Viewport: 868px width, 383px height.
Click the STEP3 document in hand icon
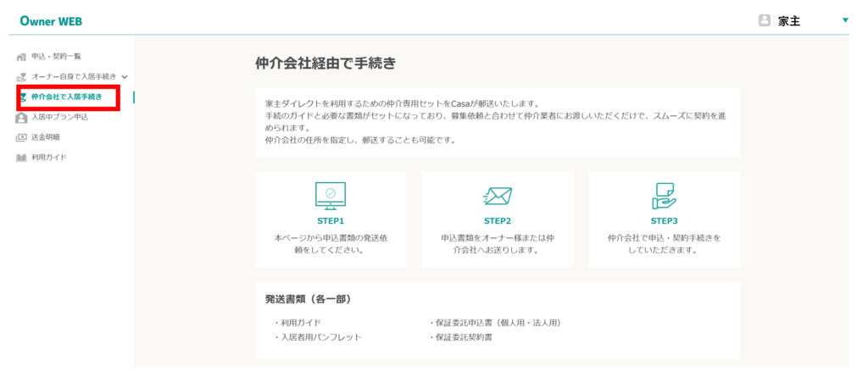(x=663, y=196)
